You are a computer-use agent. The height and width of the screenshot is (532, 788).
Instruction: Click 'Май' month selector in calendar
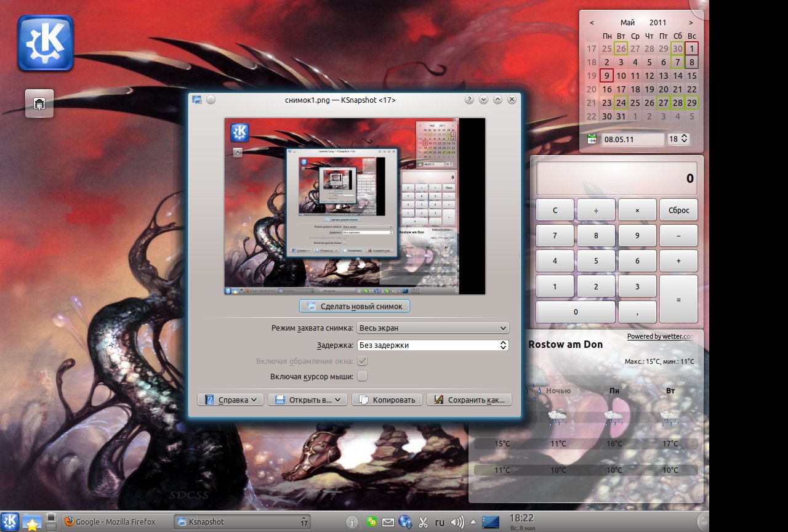(627, 23)
